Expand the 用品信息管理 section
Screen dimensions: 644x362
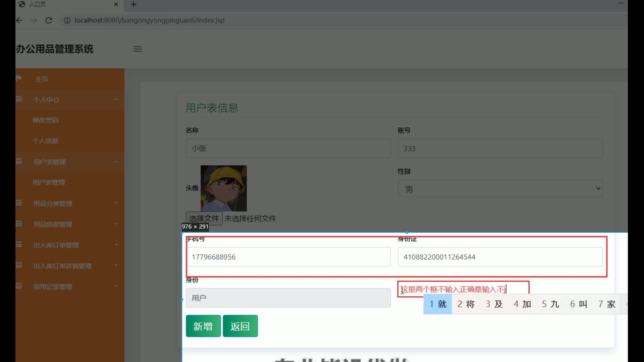coord(70,224)
